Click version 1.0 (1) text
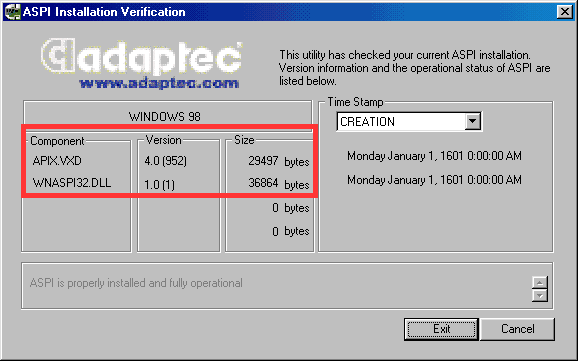 click(x=159, y=184)
